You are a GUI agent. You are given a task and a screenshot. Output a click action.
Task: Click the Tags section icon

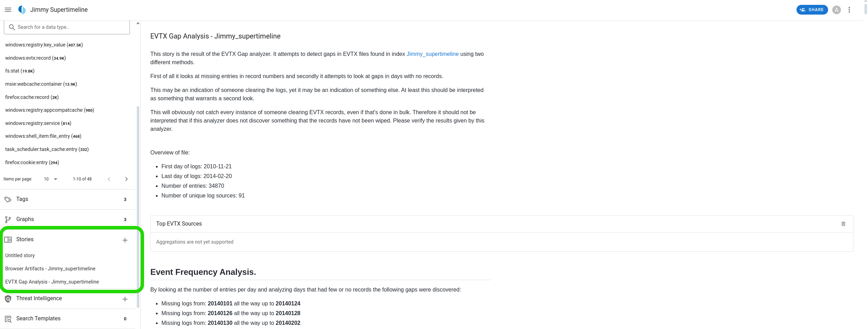click(x=8, y=200)
